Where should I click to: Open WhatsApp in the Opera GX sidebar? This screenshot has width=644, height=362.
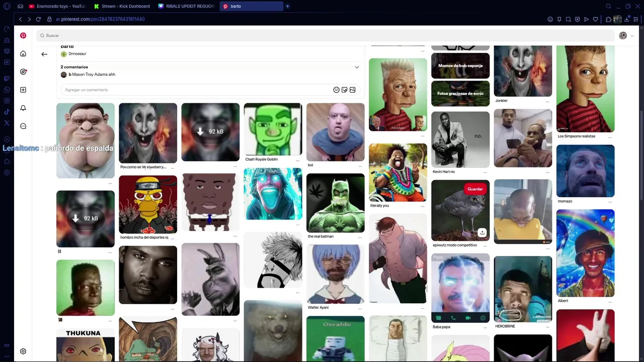(7, 90)
